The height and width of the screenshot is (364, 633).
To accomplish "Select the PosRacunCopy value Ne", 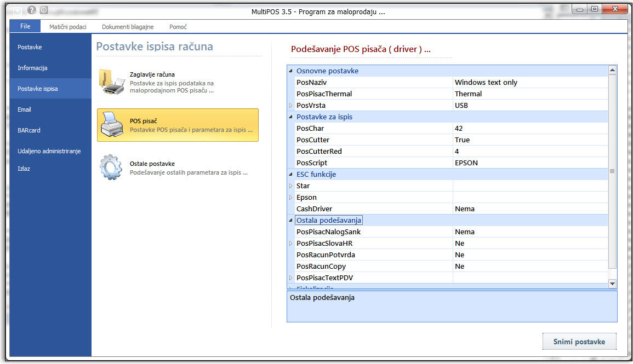I will click(x=530, y=267).
